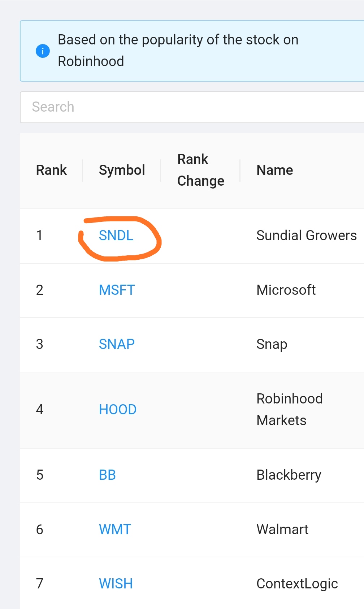Click the Name column header
This screenshot has height=609, width=364.
274,170
